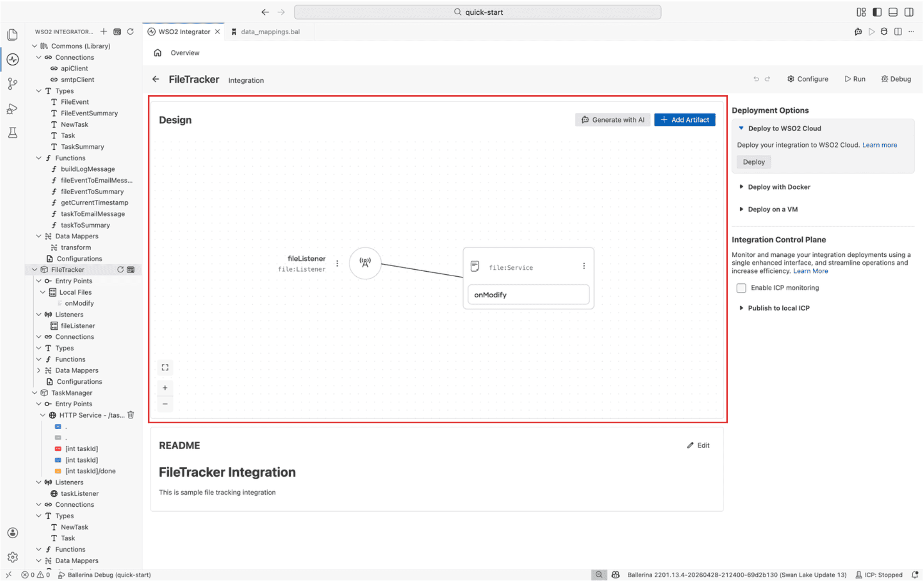Open the Manage gear icon
This screenshot has width=924, height=583.
point(12,557)
